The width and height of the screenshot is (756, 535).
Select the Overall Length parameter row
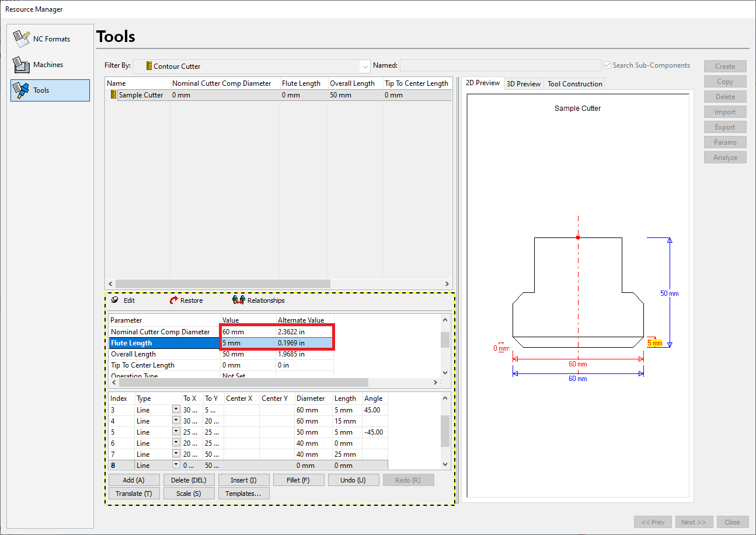(221, 354)
